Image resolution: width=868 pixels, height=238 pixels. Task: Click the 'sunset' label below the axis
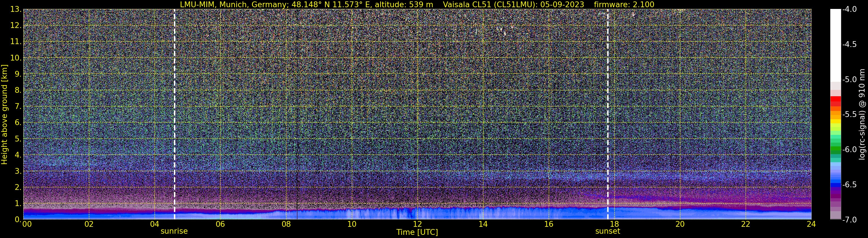pos(607,231)
